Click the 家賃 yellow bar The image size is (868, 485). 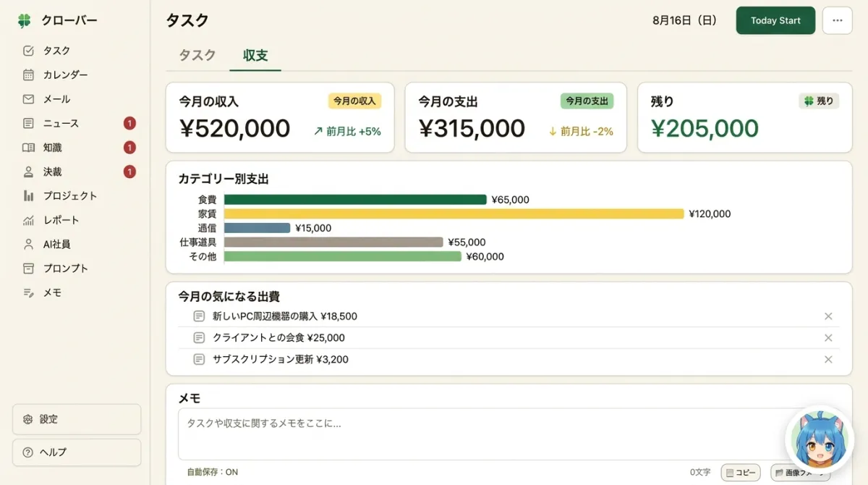click(454, 214)
